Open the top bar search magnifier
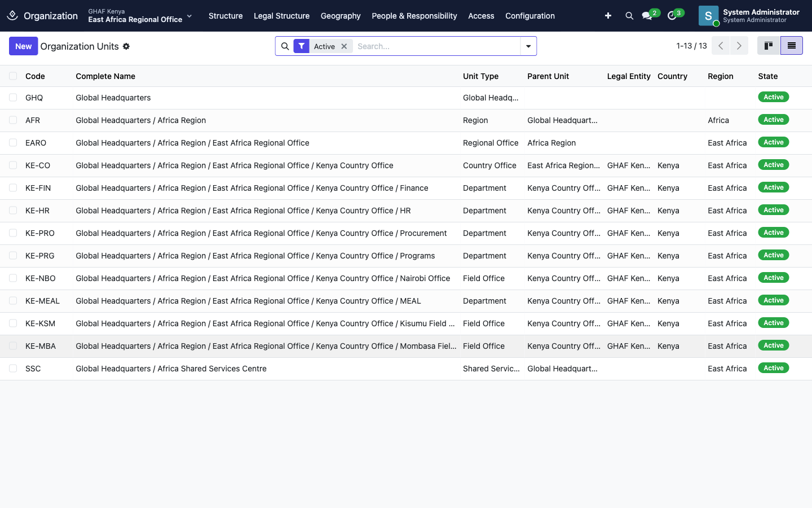The width and height of the screenshot is (812, 508). tap(629, 16)
